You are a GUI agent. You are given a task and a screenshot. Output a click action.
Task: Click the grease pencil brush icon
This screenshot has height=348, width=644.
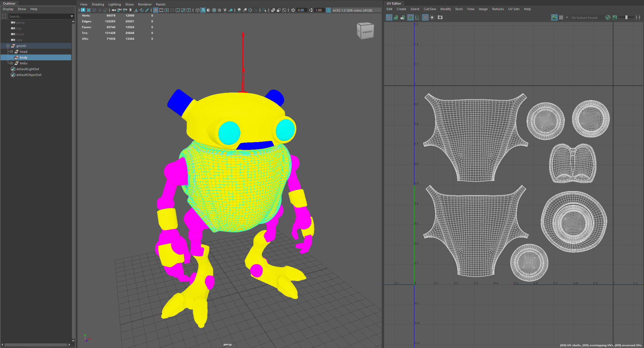pos(147,10)
